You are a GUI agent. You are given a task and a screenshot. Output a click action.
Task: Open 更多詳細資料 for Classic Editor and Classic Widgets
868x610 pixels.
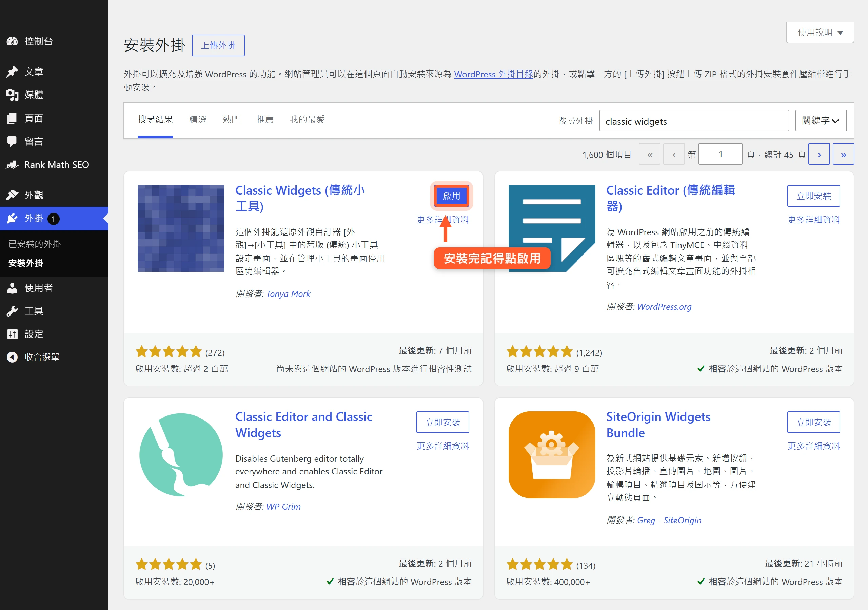point(443,446)
